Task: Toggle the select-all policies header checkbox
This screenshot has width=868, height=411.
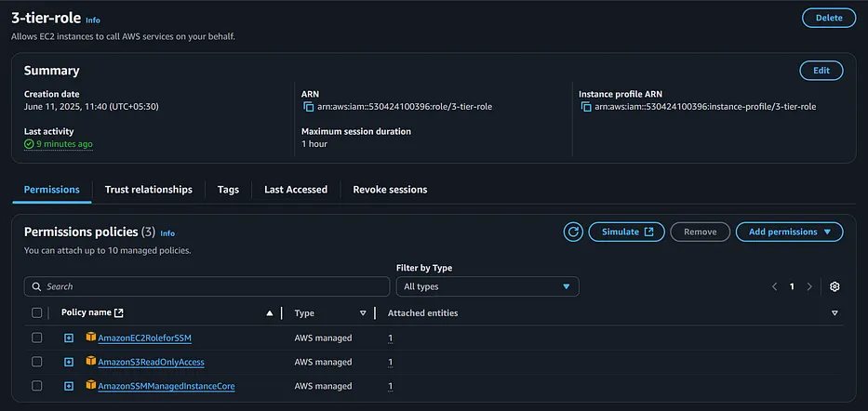Action: pos(36,313)
